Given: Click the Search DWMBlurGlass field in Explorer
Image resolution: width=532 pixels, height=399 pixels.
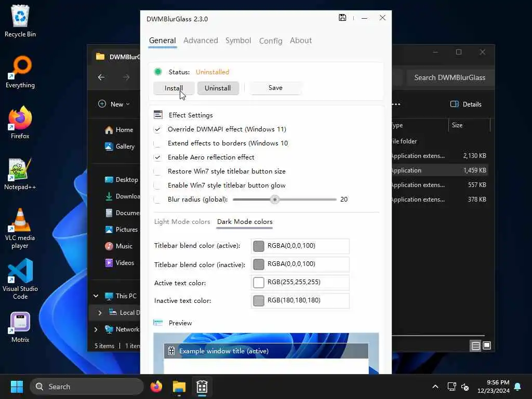Looking at the screenshot, I should tap(449, 78).
